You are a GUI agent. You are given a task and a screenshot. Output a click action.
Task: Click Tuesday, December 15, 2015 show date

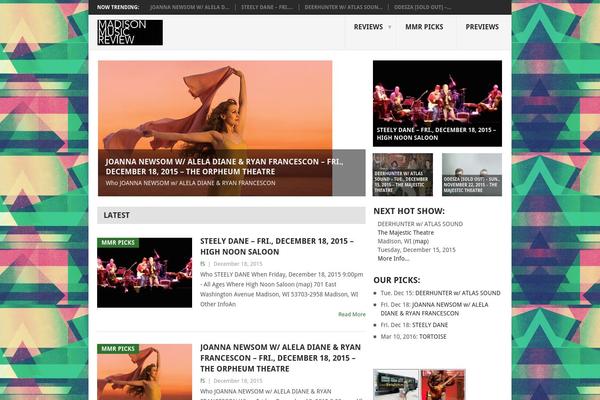pos(417,250)
